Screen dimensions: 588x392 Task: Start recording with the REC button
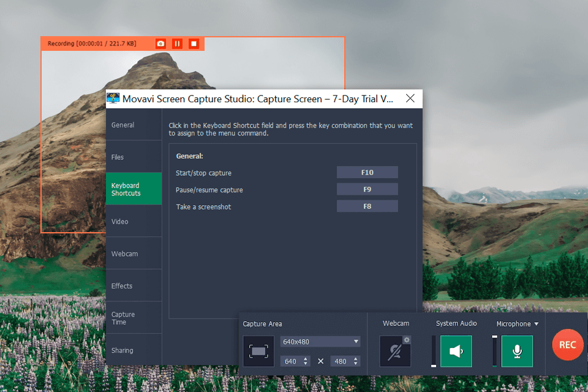[567, 345]
